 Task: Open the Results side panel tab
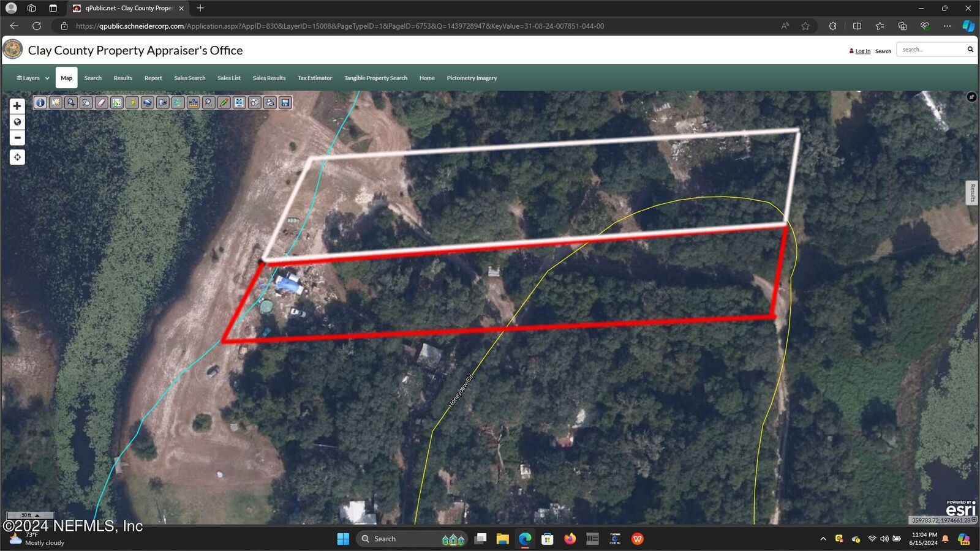click(x=972, y=193)
